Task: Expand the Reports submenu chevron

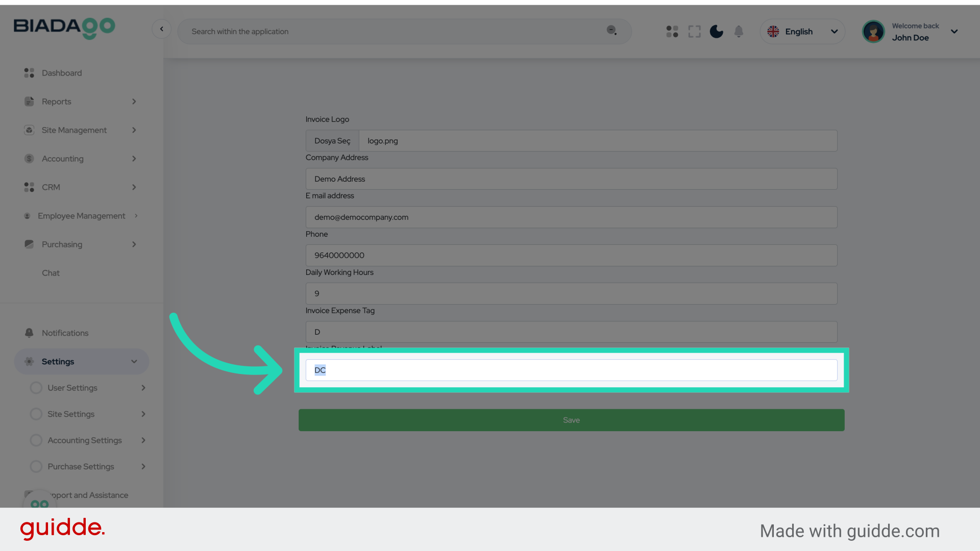Action: tap(134, 102)
